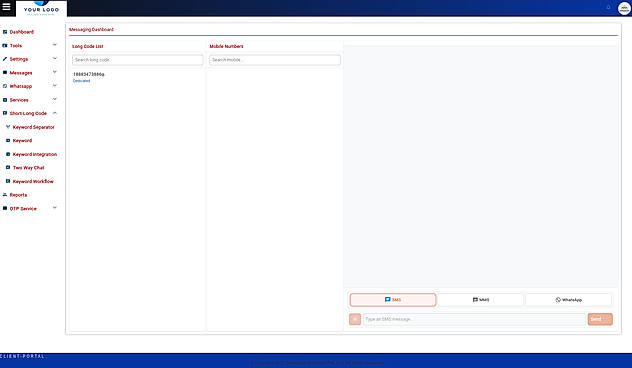Expand the Messages menu chevron
This screenshot has width=632, height=368.
[55, 72]
